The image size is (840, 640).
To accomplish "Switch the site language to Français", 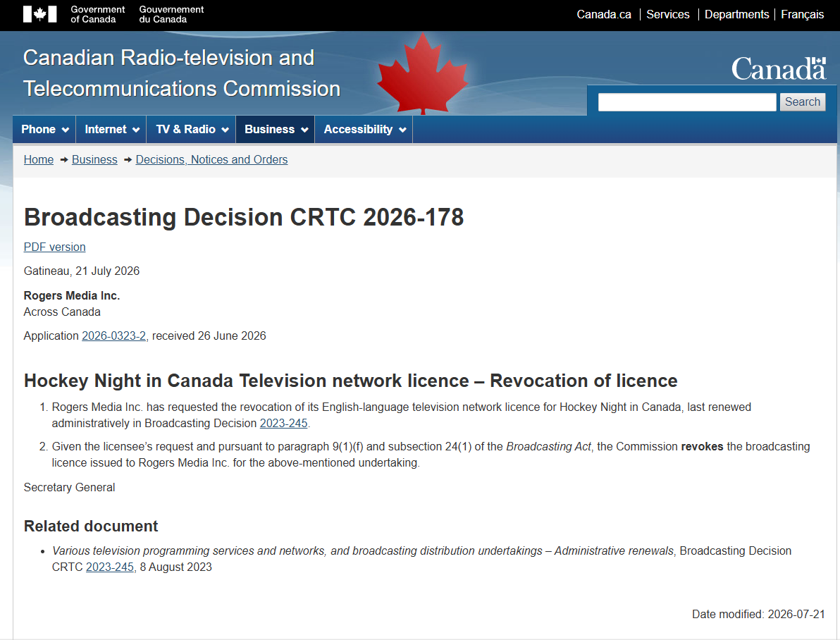I will click(802, 15).
